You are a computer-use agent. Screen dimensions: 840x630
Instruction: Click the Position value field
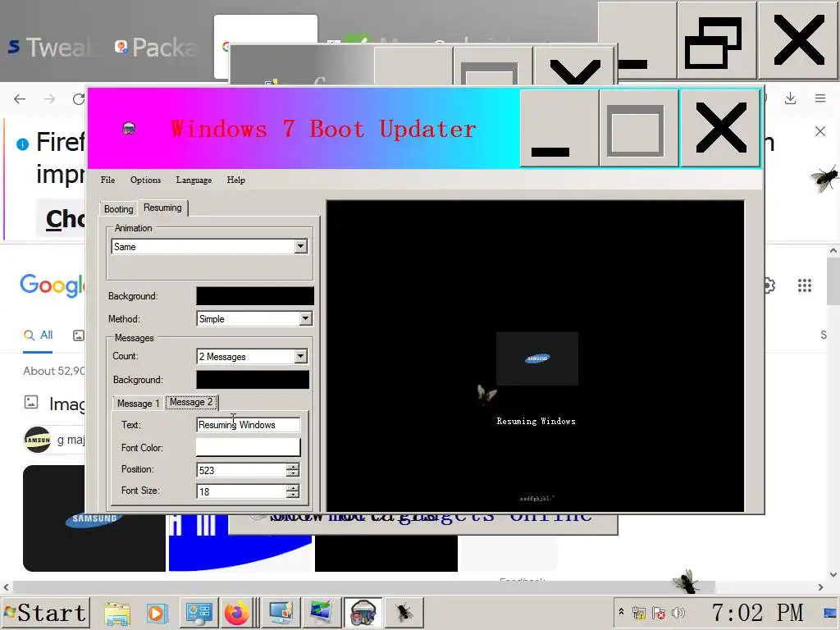(241, 470)
